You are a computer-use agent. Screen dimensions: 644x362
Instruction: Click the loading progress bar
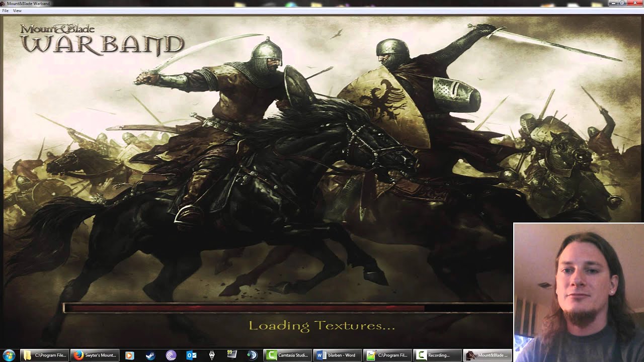288,308
